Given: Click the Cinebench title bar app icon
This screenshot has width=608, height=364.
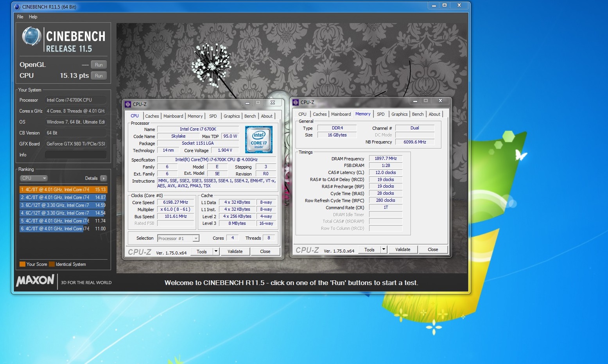Looking at the screenshot, I should 17,7.
